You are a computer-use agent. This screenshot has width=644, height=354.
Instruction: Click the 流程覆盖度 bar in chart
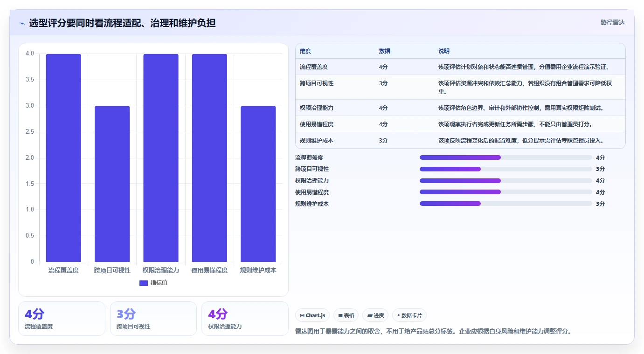[x=63, y=158]
